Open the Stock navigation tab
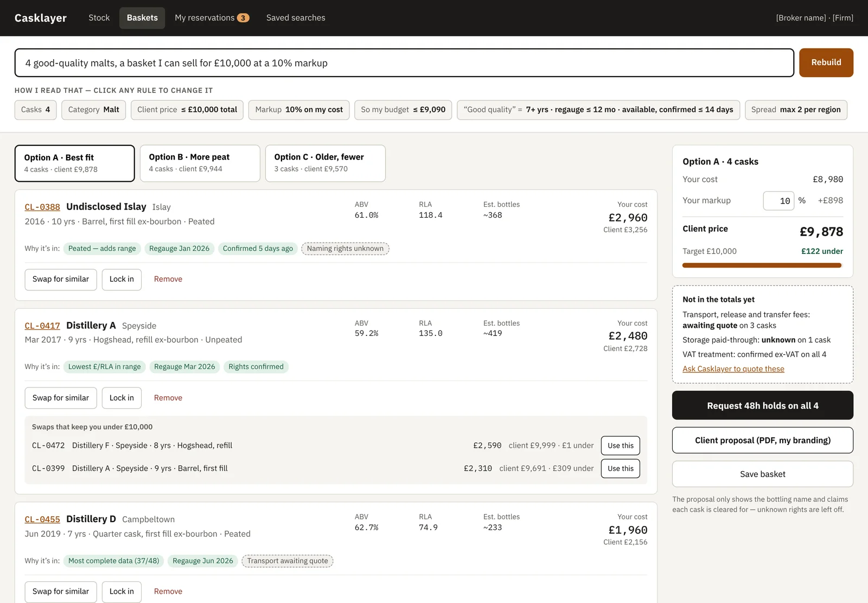 99,18
